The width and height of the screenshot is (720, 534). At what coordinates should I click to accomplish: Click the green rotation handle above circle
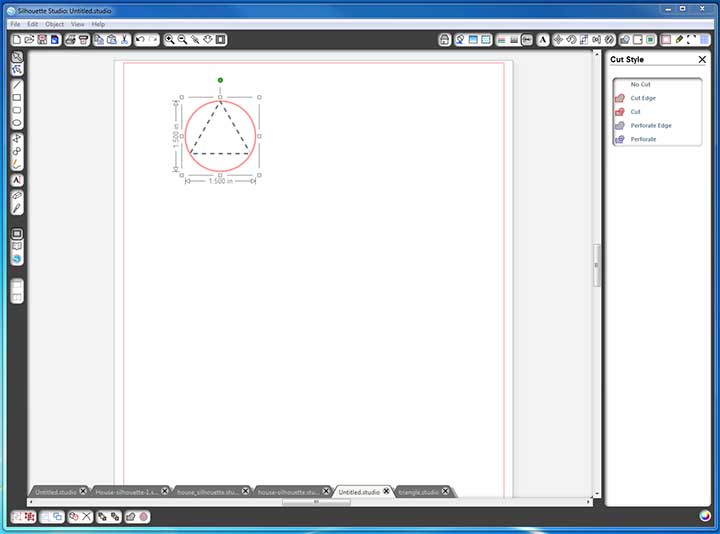(220, 80)
